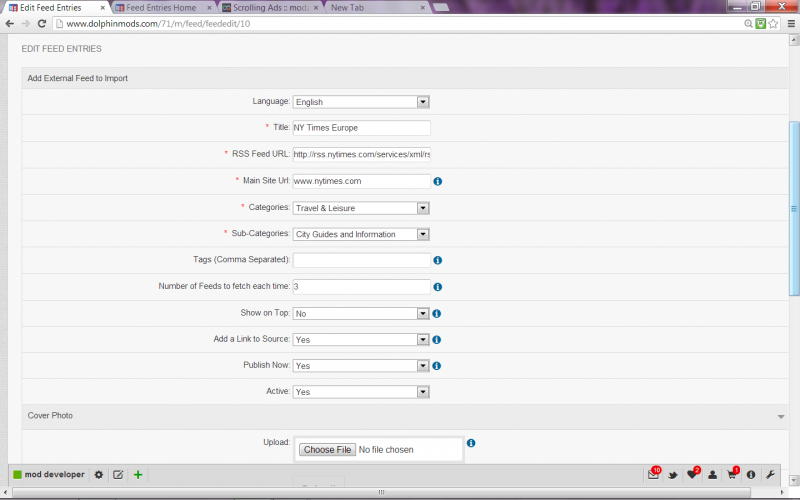800x500 pixels.
Task: Click the circular info icon in bottom toolbar
Action: click(751, 475)
